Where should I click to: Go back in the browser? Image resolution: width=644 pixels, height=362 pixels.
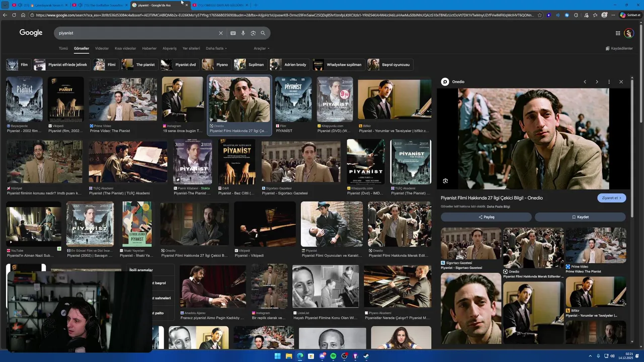click(x=5, y=15)
